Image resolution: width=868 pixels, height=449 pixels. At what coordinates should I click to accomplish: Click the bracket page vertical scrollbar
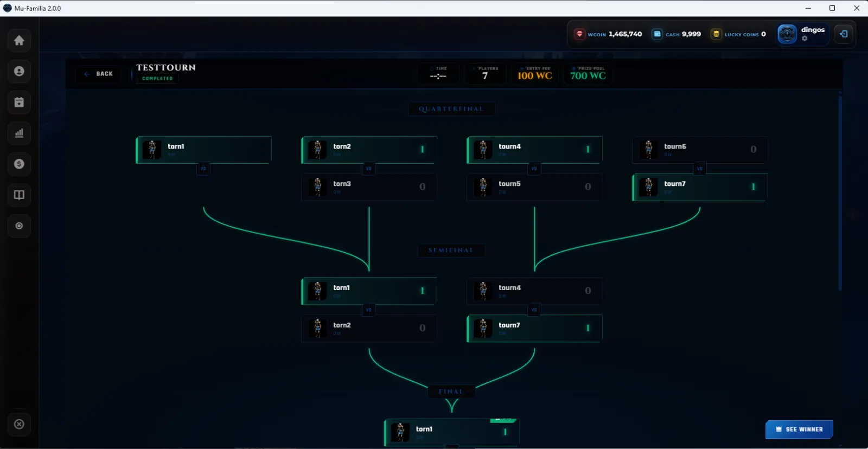click(840, 193)
